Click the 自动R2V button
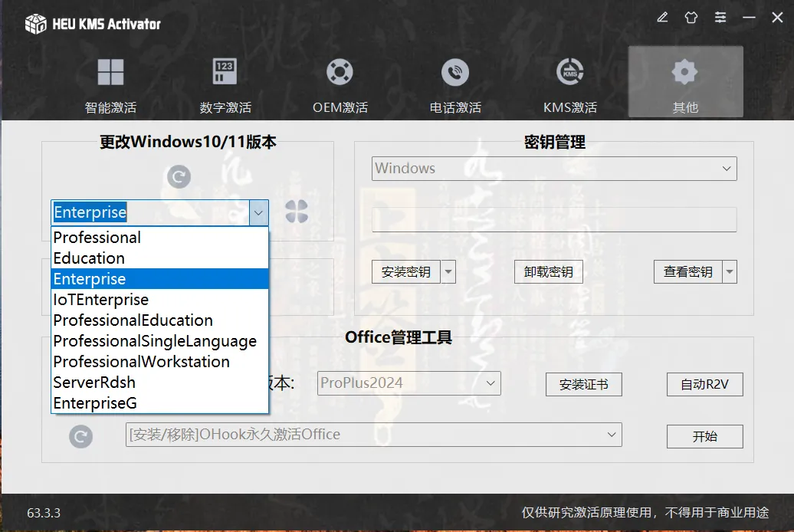The width and height of the screenshot is (794, 532). coord(705,385)
